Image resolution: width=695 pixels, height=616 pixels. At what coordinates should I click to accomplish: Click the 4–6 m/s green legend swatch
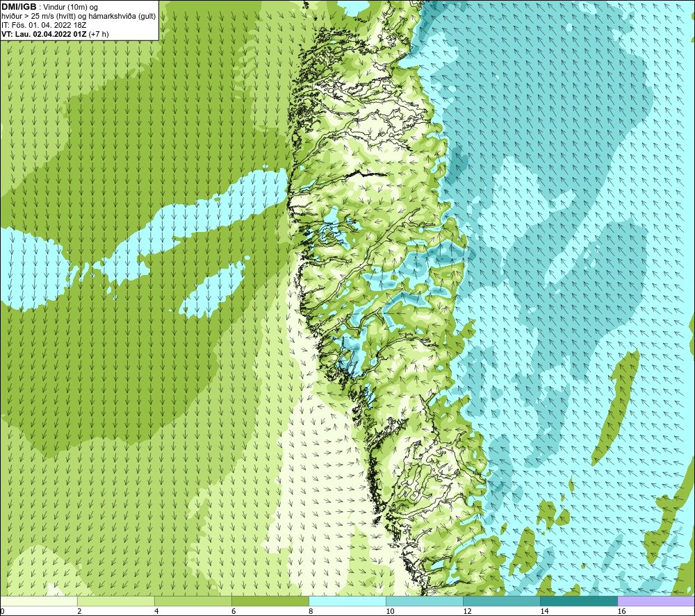193,601
